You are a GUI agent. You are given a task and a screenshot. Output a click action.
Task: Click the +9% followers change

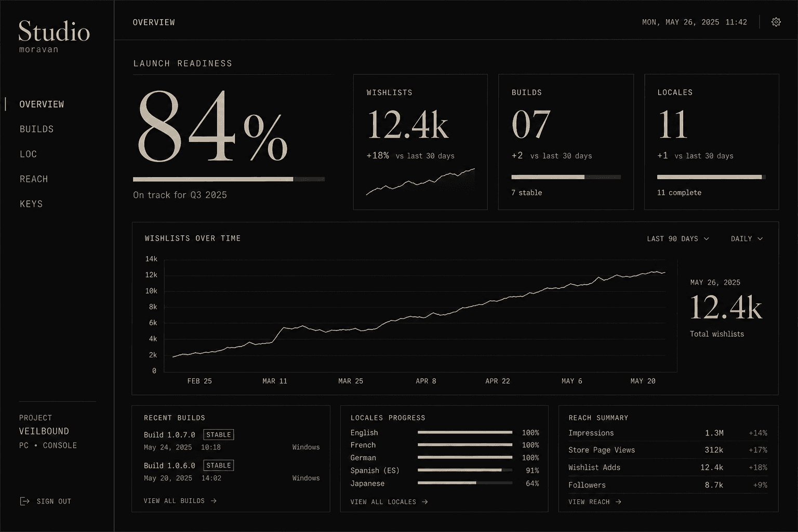[x=760, y=485]
